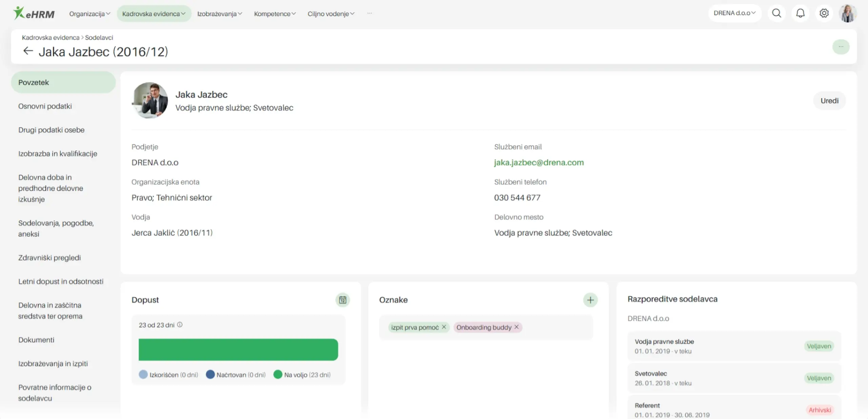Click the Uredi button
The width and height of the screenshot is (868, 419).
coord(829,101)
